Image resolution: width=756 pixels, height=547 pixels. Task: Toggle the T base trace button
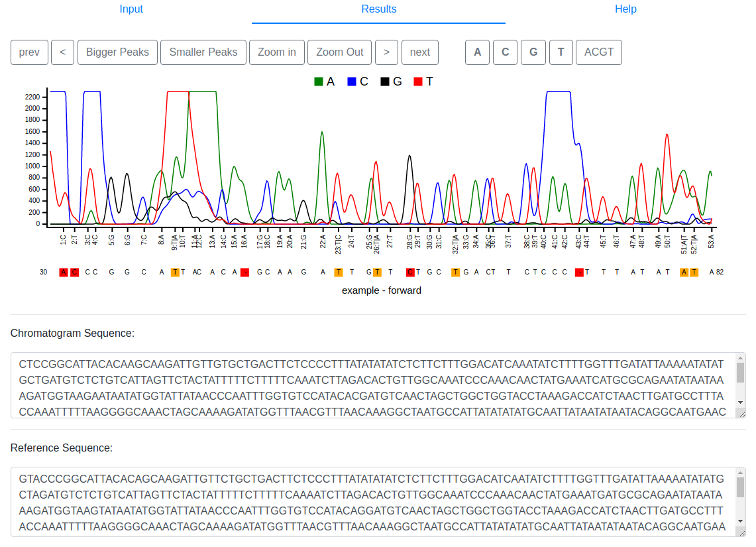[561, 52]
